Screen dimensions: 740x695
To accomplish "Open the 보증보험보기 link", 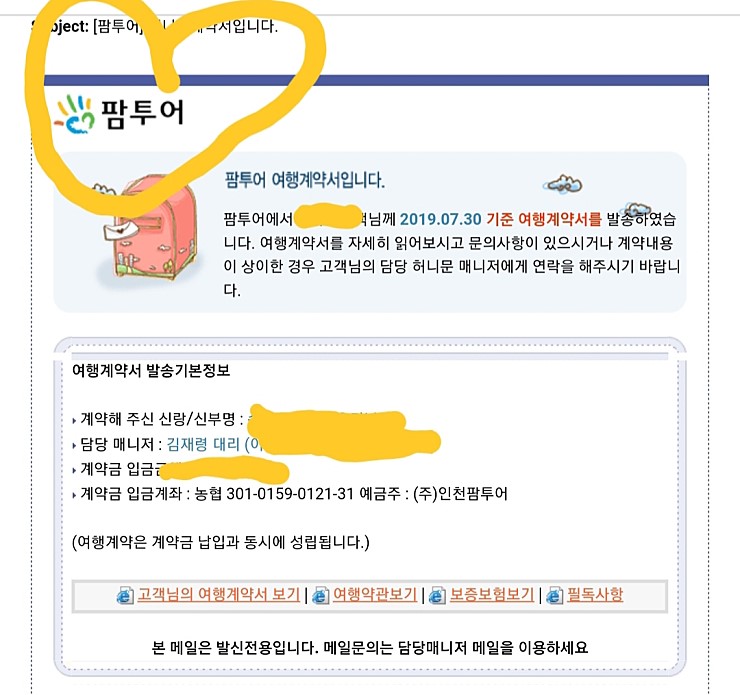I will [x=491, y=595].
